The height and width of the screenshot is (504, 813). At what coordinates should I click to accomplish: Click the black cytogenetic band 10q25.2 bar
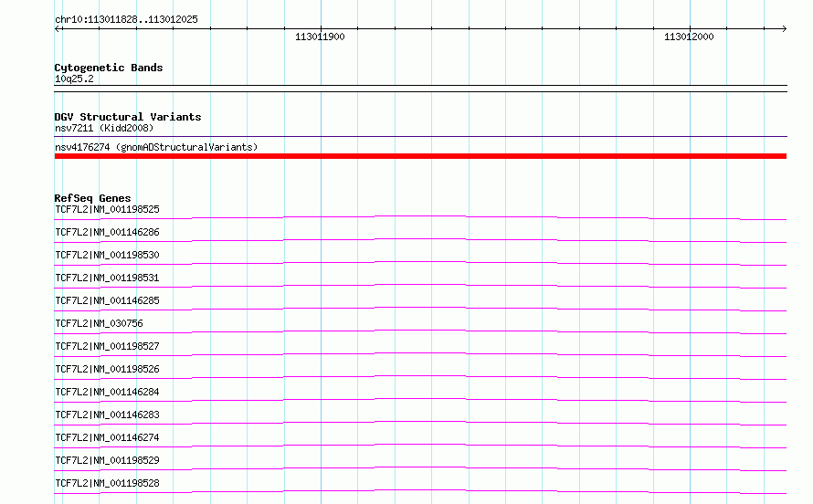coord(420,89)
